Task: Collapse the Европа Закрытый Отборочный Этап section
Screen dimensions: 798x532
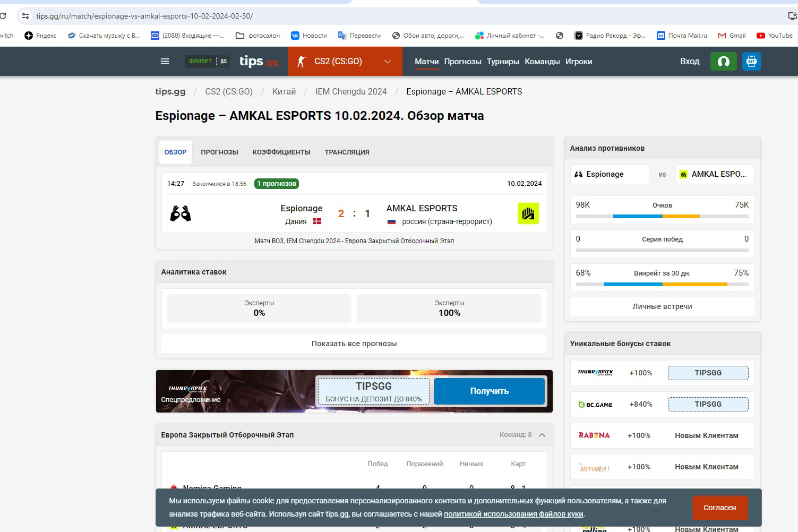Action: tap(542, 435)
